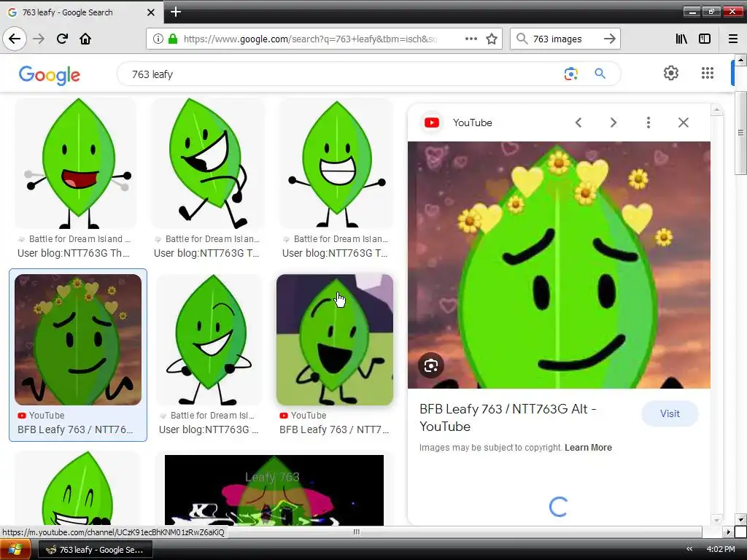Open leafy thumbnail on purple-green background

[335, 340]
